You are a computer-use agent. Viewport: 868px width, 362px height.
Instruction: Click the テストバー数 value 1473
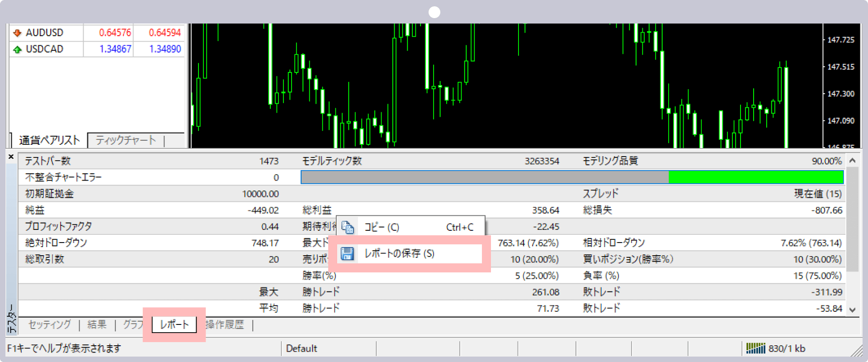coord(269,161)
